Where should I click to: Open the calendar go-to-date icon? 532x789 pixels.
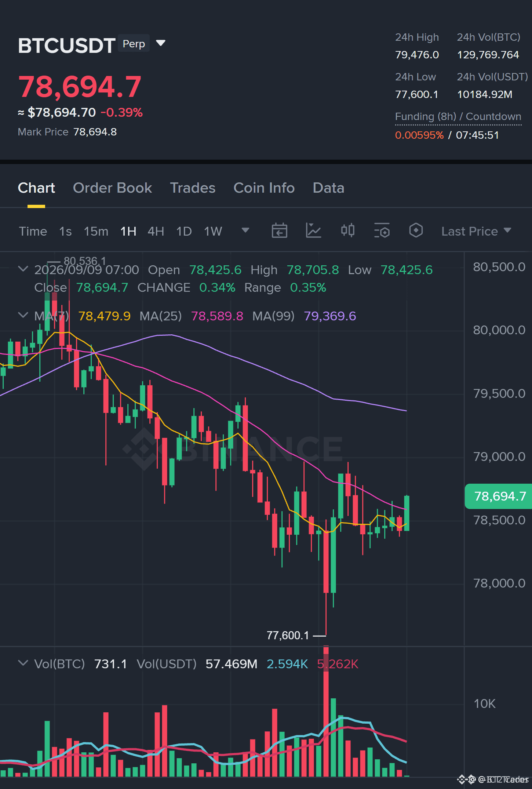click(x=279, y=231)
